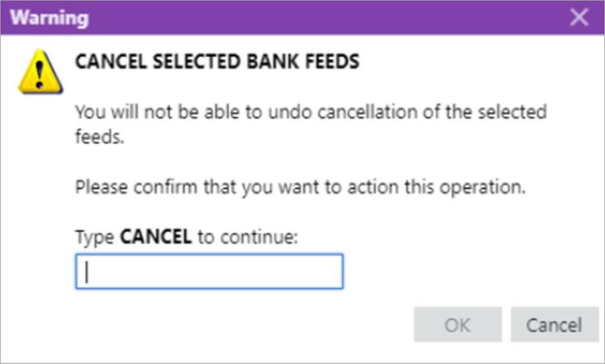Click the word FEEDS in the bold heading

pos(332,61)
